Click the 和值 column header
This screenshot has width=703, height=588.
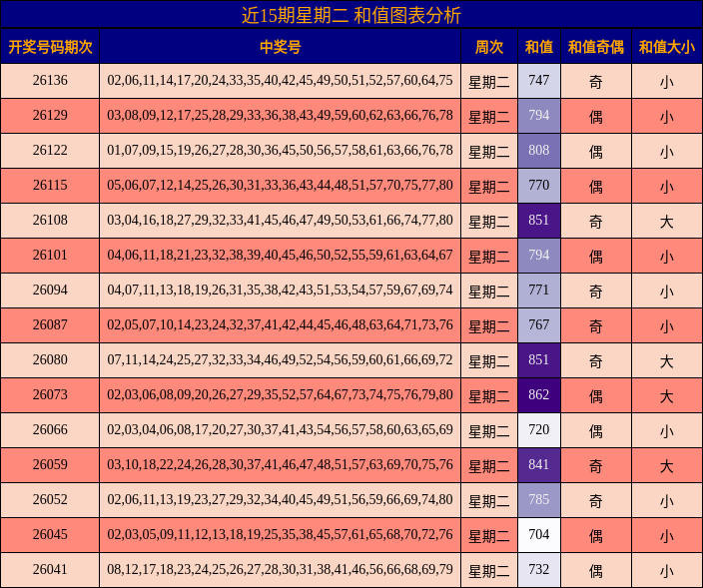539,47
